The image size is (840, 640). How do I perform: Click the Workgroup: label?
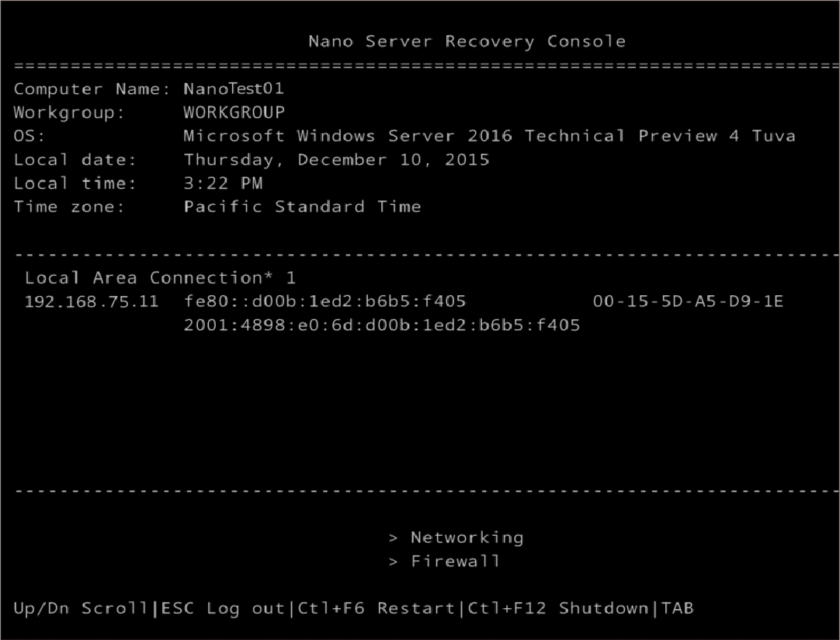pos(69,113)
